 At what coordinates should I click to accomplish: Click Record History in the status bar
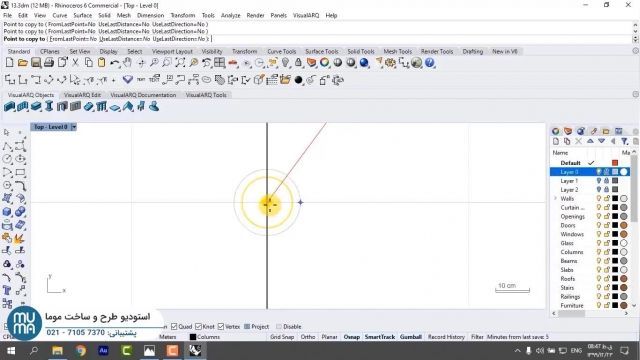[446, 337]
